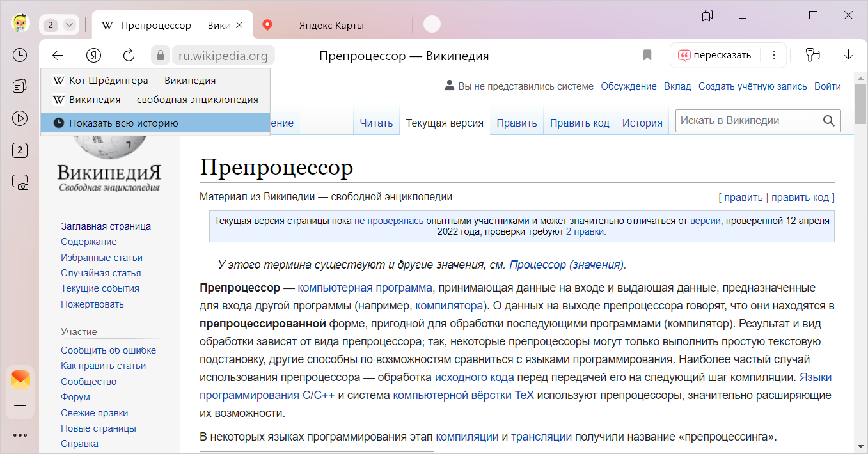Click the back navigation arrow

(58, 56)
